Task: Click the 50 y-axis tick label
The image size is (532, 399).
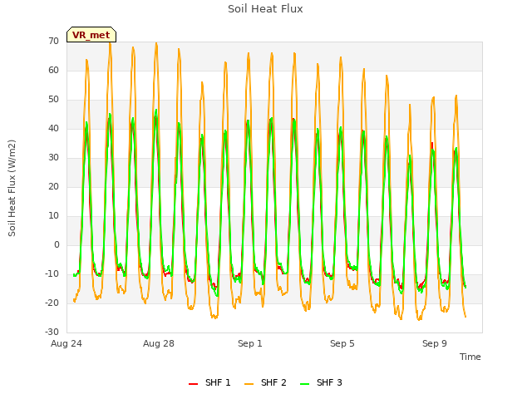Action: tap(53, 100)
